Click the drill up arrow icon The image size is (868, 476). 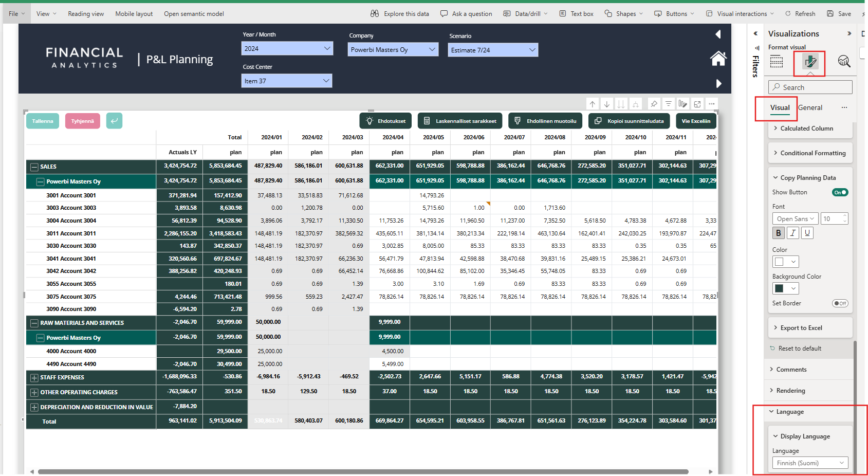(593, 104)
